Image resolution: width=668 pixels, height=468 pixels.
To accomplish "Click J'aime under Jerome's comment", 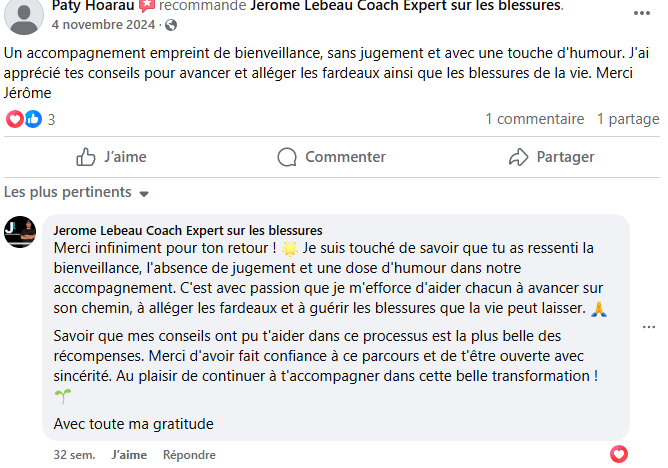I will 129,454.
